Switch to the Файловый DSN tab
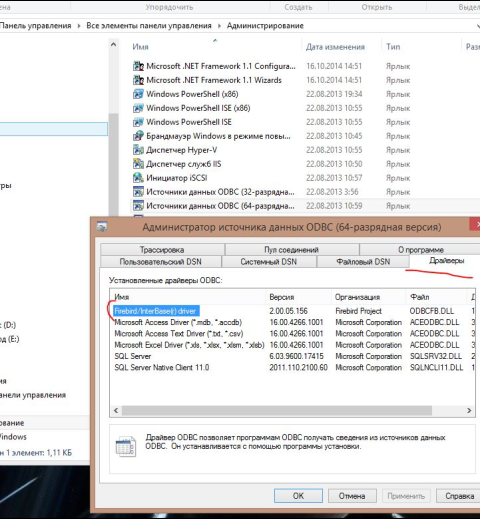The height and width of the screenshot is (519, 480). tap(363, 262)
